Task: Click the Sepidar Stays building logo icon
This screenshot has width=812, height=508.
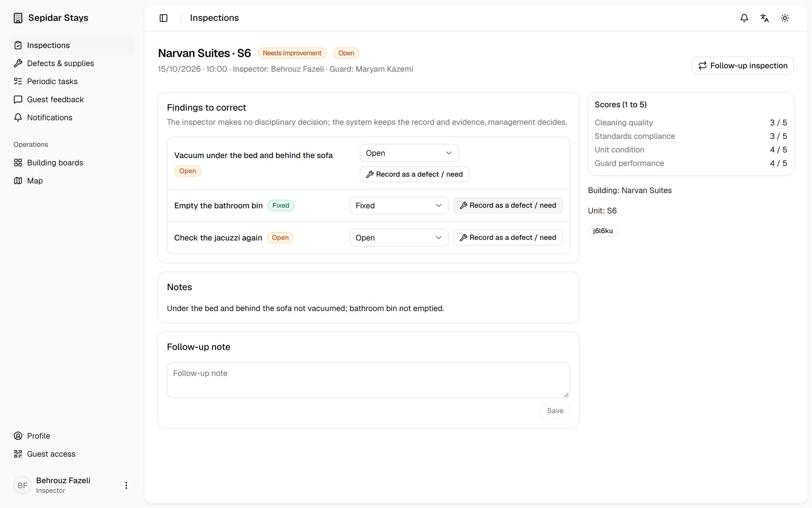Action: [x=18, y=18]
